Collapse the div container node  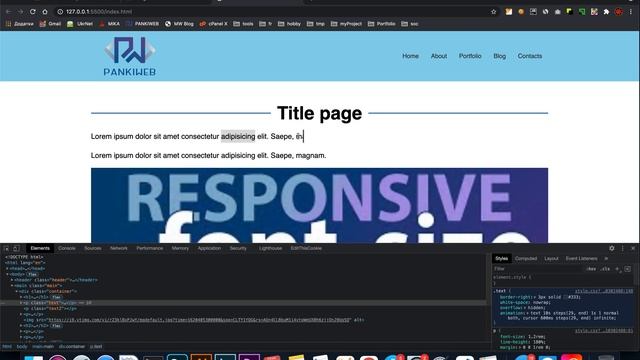[x=17, y=291]
